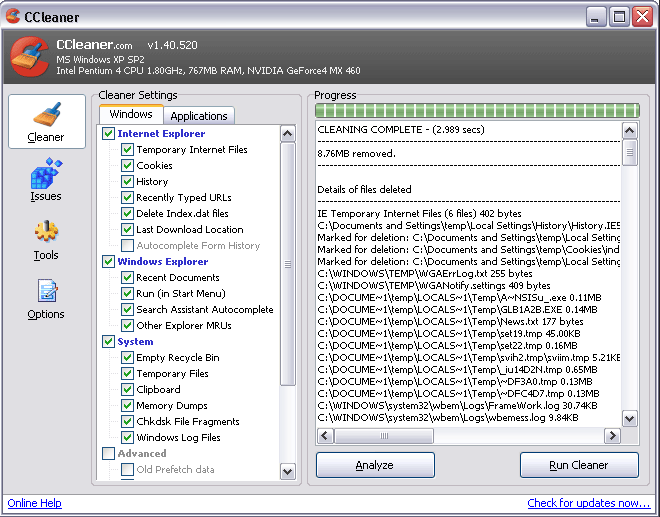The width and height of the screenshot is (660, 517).
Task: Click results pane horizontal scrollbar thumb
Action: 384,436
